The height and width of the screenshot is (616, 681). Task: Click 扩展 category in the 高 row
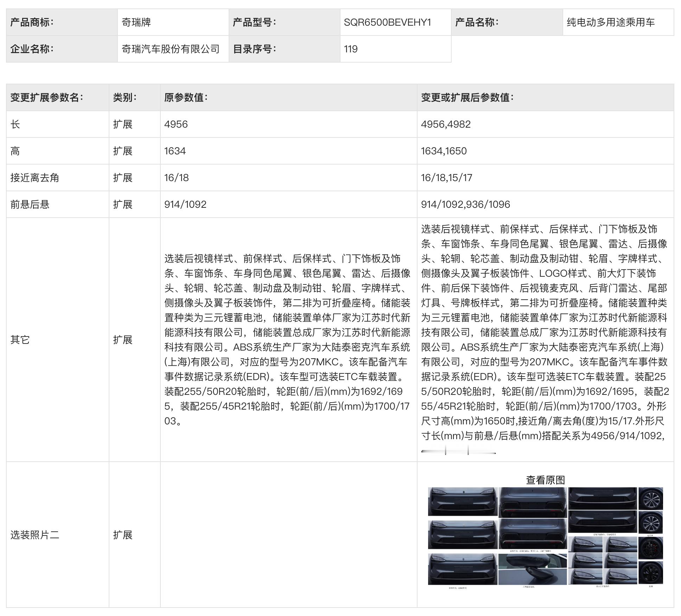pyautogui.click(x=123, y=151)
